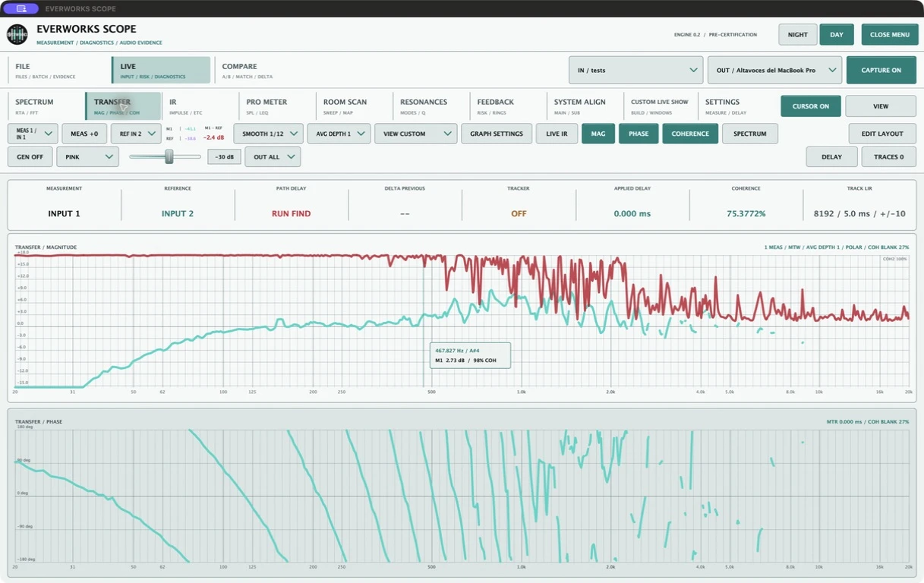Viewport: 924px width, 583px height.
Task: Toggle the PHASE trace button
Action: click(639, 134)
